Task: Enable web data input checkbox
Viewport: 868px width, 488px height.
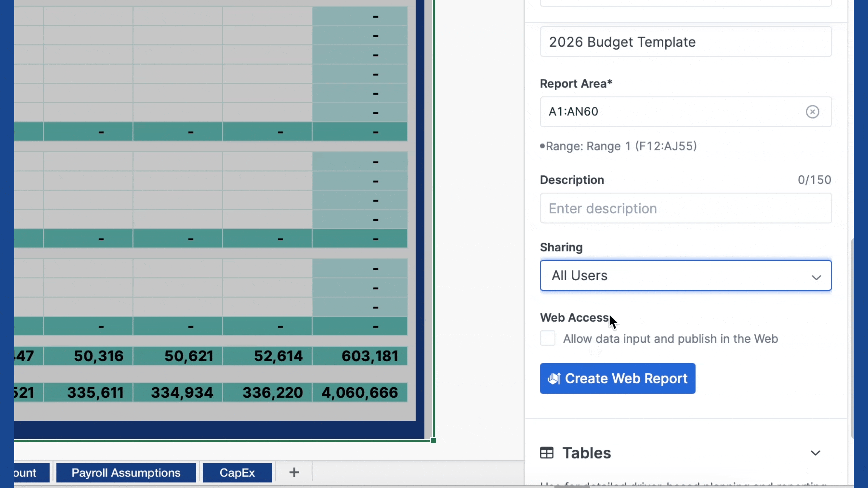Action: point(547,338)
